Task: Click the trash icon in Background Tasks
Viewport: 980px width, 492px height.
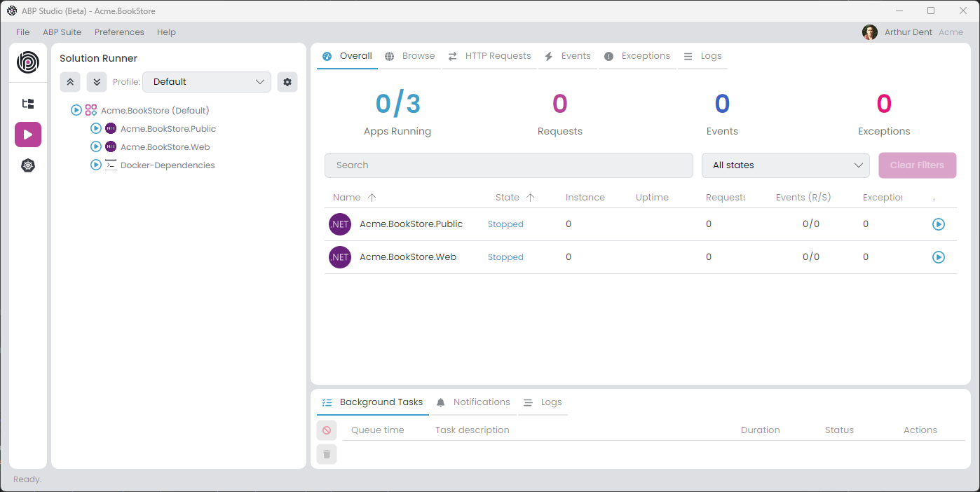Action: (327, 454)
